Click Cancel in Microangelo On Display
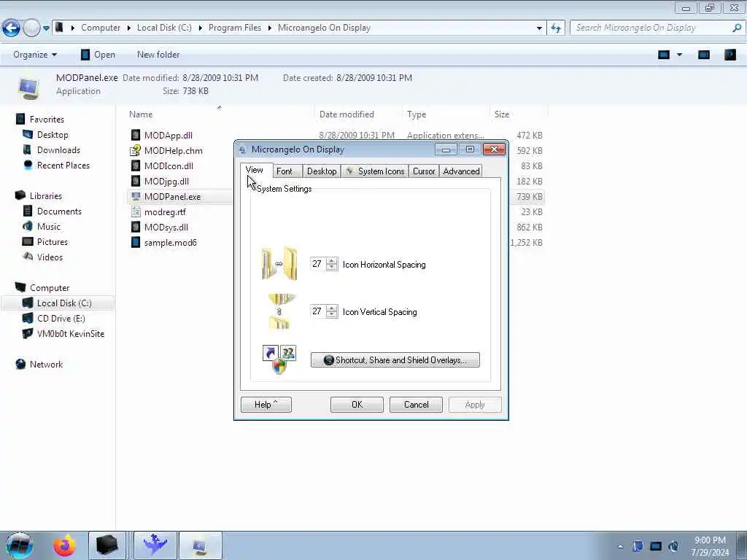This screenshot has width=747, height=560. coord(416,404)
